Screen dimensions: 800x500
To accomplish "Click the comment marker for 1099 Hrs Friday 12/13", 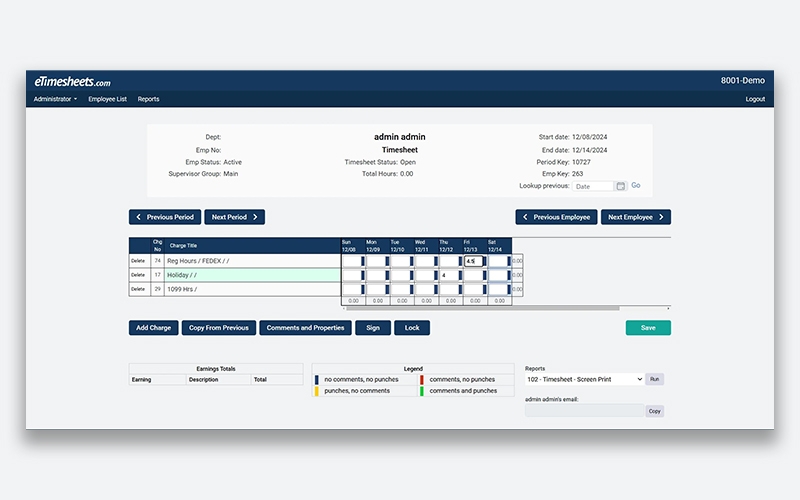I will (x=485, y=289).
